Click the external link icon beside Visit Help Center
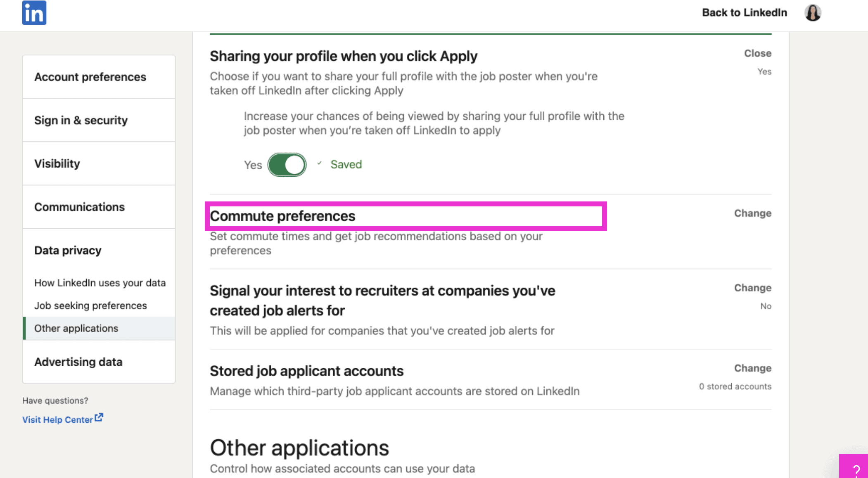The width and height of the screenshot is (868, 478). (x=99, y=417)
